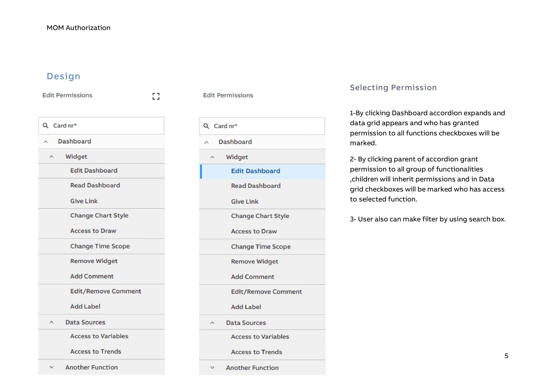Choose Give Link in right panel
This screenshot has height=392, width=555.
[x=245, y=202]
